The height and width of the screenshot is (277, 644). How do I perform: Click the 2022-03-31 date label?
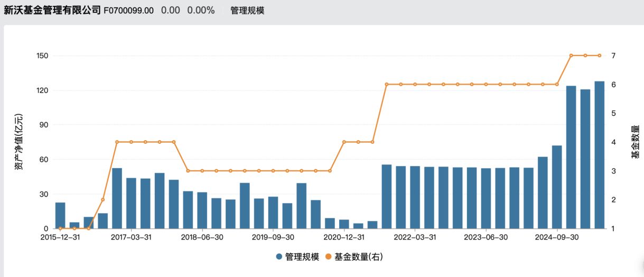[415, 237]
